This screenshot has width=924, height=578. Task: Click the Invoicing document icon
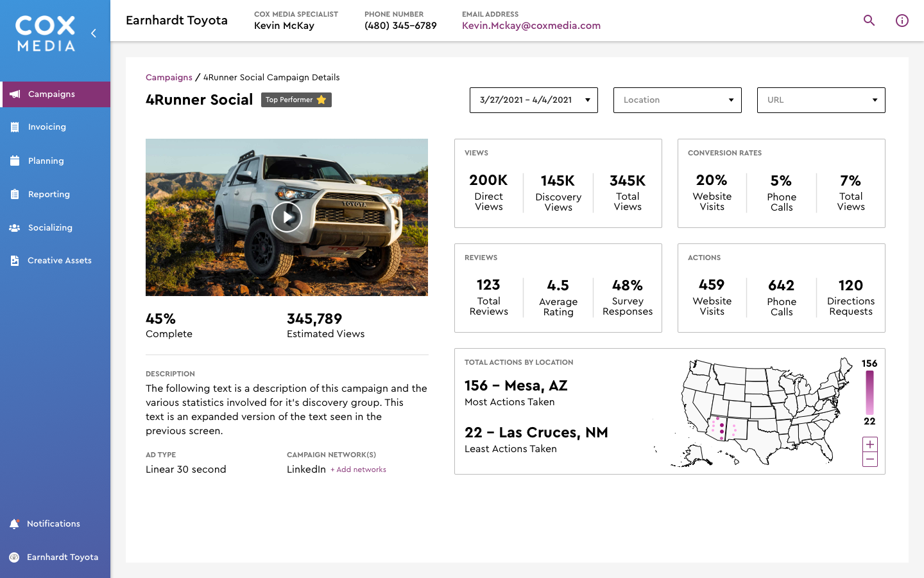click(x=15, y=127)
